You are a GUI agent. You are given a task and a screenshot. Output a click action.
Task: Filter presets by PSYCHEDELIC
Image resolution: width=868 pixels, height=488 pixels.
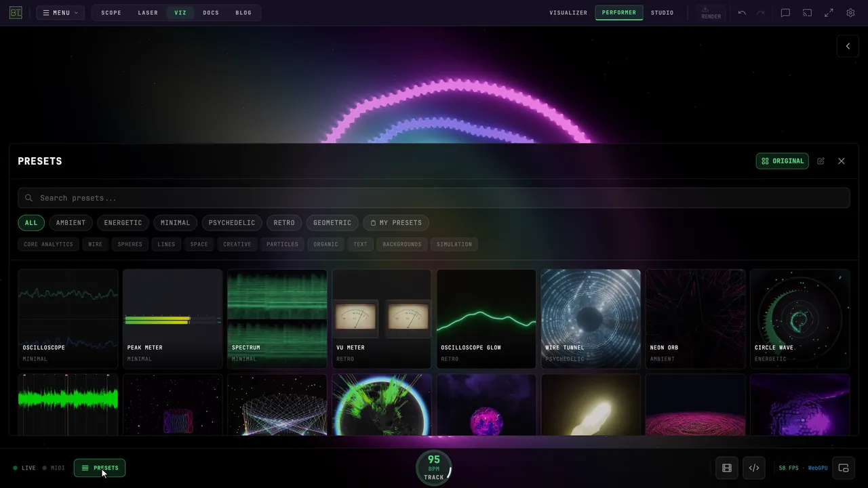pos(232,223)
